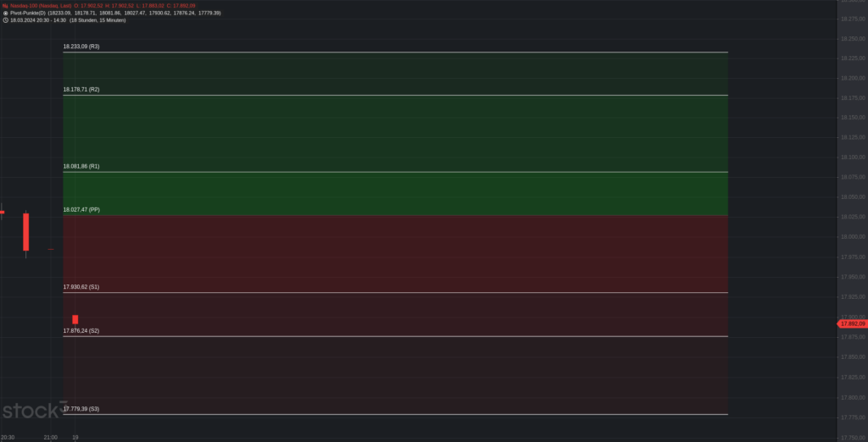The height and width of the screenshot is (442, 868).
Task: Click the clock icon beside the date range
Action: [5, 20]
